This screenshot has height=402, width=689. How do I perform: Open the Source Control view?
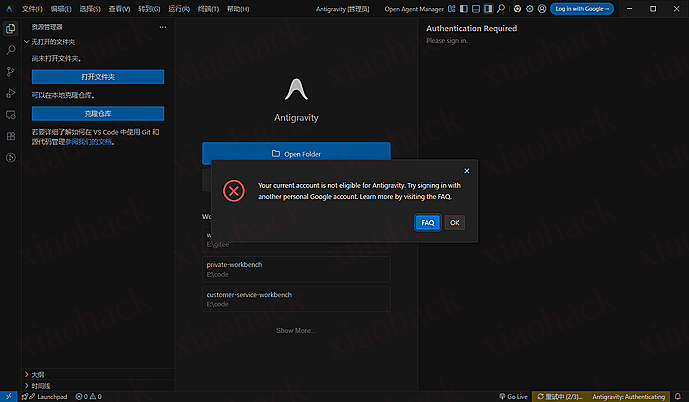[10, 72]
